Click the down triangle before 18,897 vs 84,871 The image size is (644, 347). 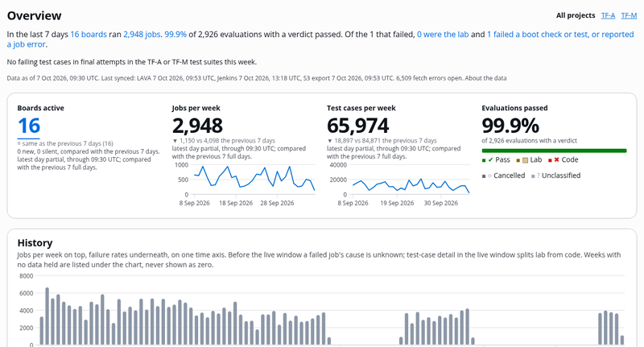tap(329, 141)
